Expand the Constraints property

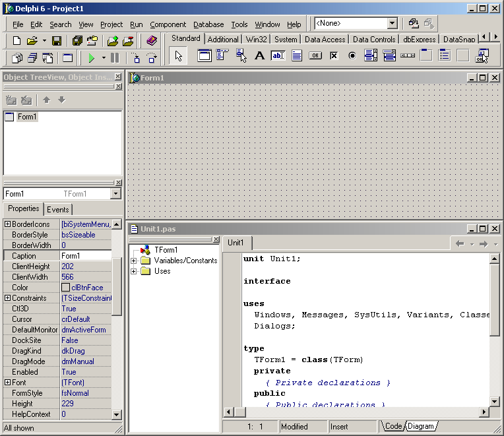(x=7, y=298)
